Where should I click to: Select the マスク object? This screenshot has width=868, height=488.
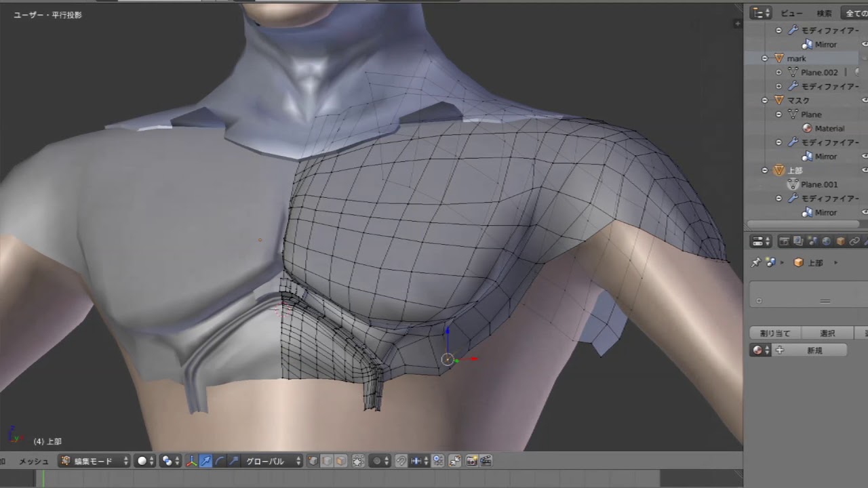click(x=798, y=100)
